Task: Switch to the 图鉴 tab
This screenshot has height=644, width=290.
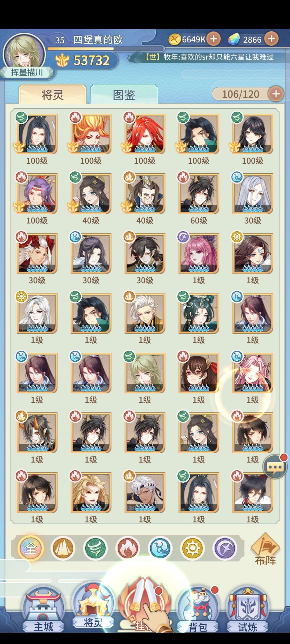Action: click(x=124, y=94)
